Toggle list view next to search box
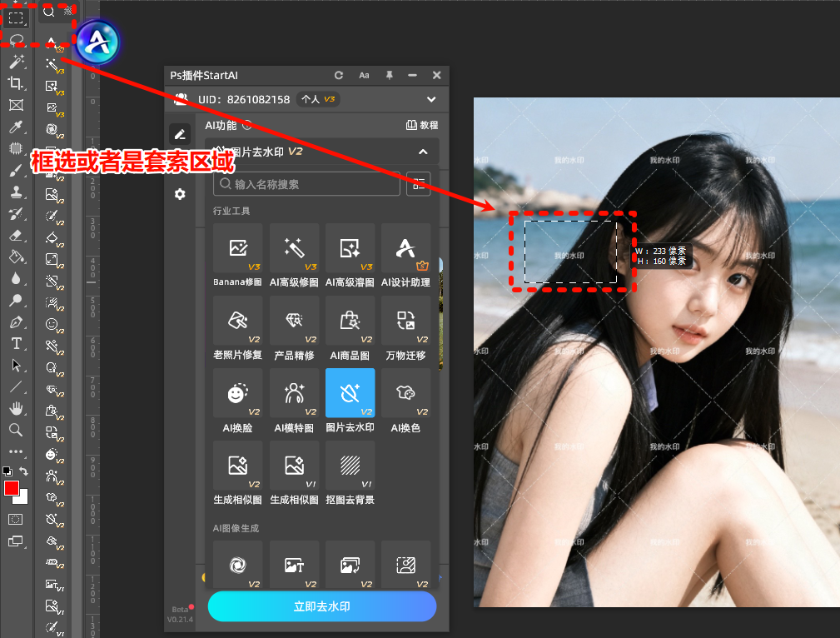This screenshot has width=840, height=638. pos(418,184)
